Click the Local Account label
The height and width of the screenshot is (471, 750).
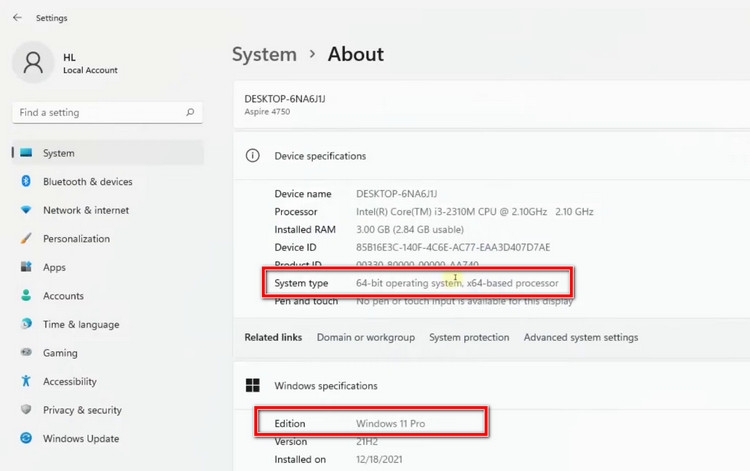pyautogui.click(x=90, y=70)
